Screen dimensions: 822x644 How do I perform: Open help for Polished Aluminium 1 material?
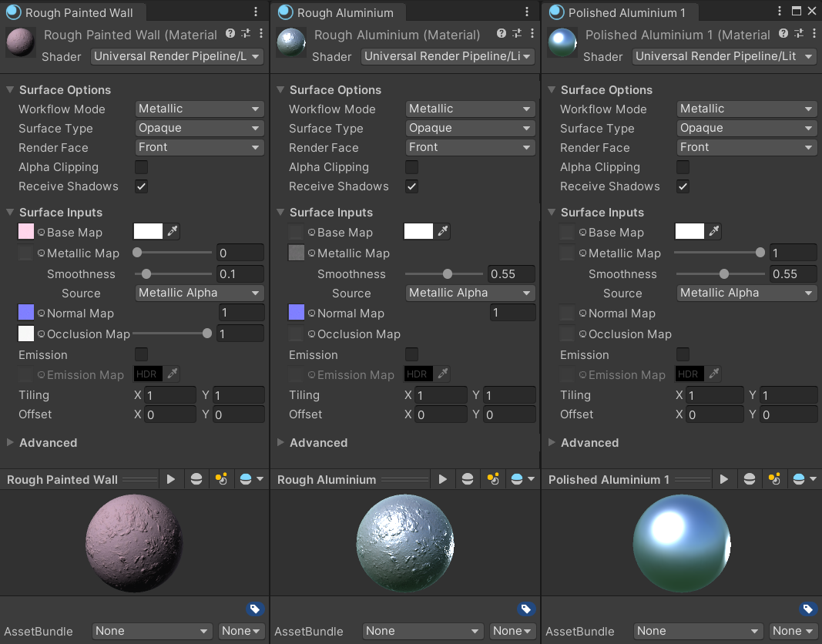coord(783,35)
